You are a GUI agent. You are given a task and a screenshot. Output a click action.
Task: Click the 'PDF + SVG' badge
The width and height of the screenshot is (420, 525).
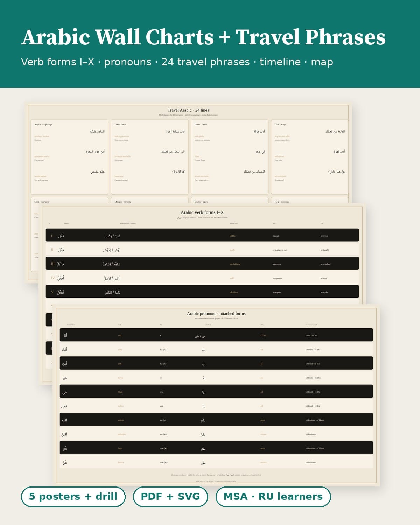point(170,496)
